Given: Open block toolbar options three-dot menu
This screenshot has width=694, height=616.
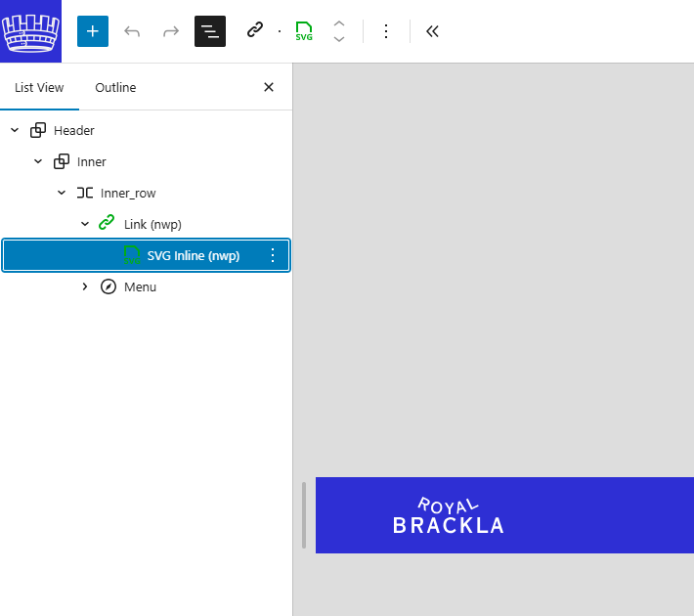Looking at the screenshot, I should click(x=386, y=31).
